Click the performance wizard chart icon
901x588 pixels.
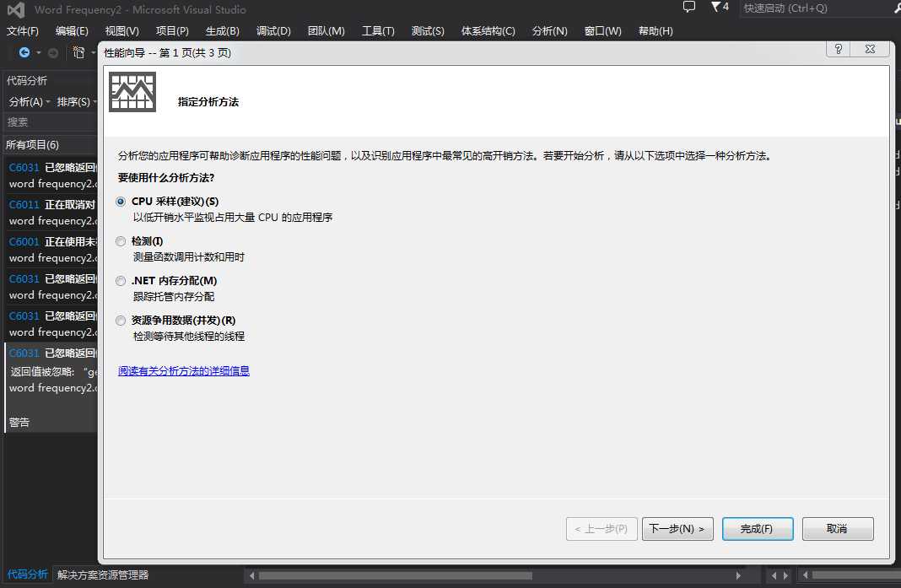pos(132,92)
